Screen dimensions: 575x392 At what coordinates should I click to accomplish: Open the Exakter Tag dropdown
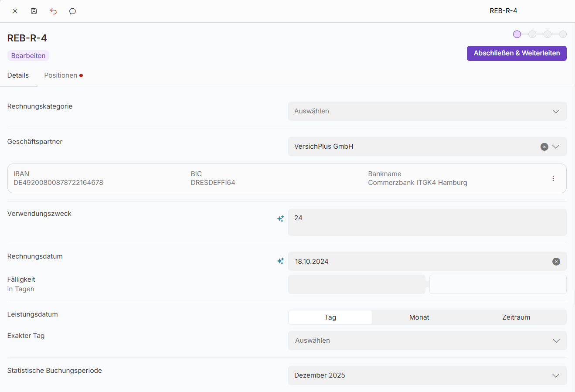point(427,341)
